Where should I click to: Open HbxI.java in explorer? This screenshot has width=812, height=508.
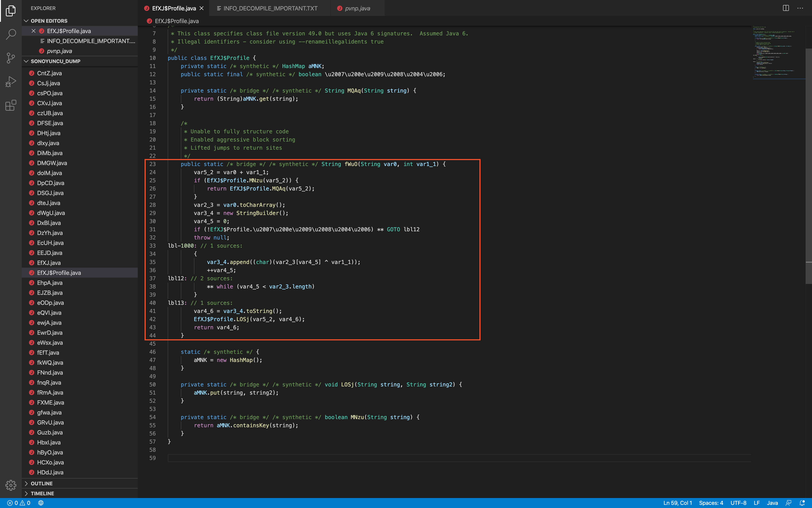[80, 442]
